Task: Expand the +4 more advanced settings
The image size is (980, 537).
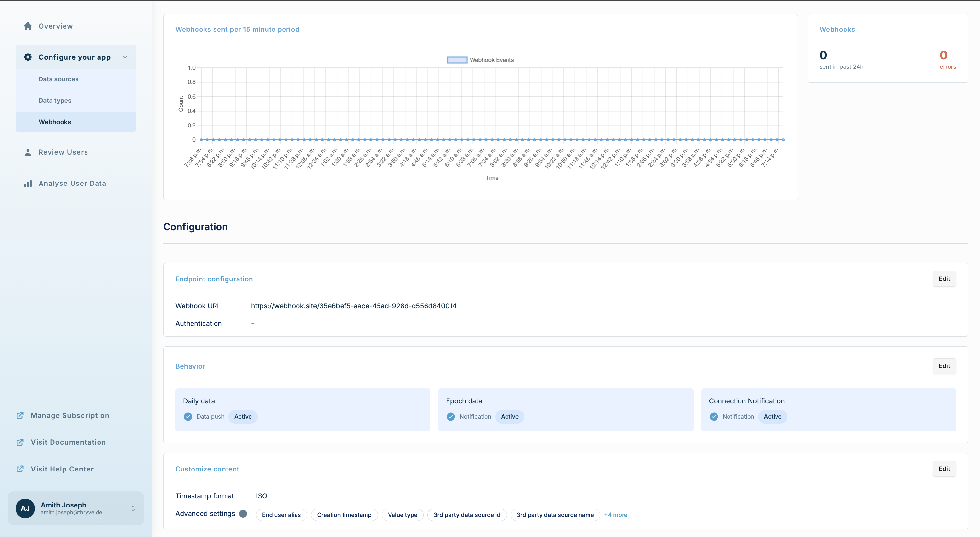Action: 615,515
